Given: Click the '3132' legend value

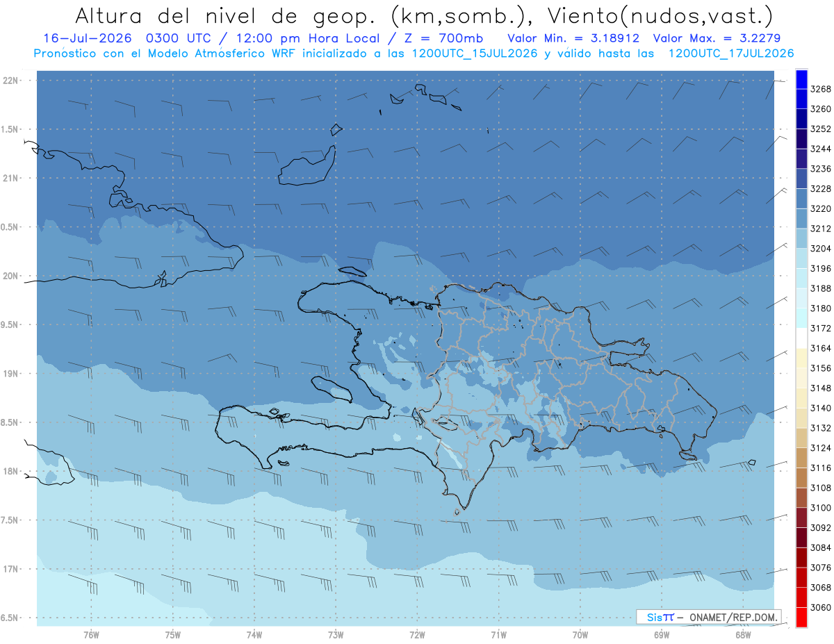Looking at the screenshot, I should (821, 428).
